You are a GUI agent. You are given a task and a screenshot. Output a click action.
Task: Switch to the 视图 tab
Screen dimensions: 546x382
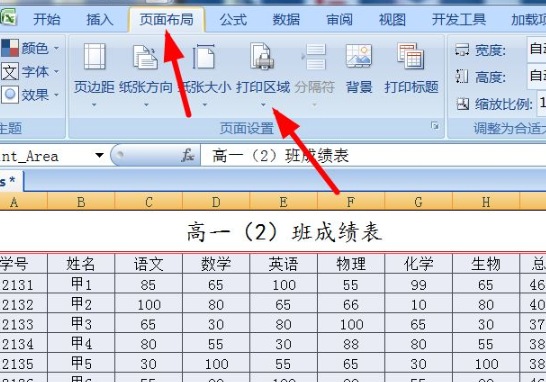pos(392,20)
